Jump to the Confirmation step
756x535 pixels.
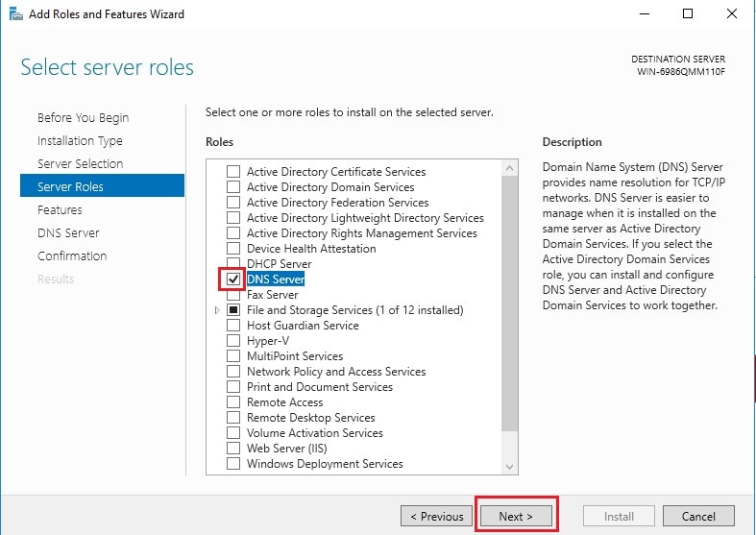tap(72, 255)
